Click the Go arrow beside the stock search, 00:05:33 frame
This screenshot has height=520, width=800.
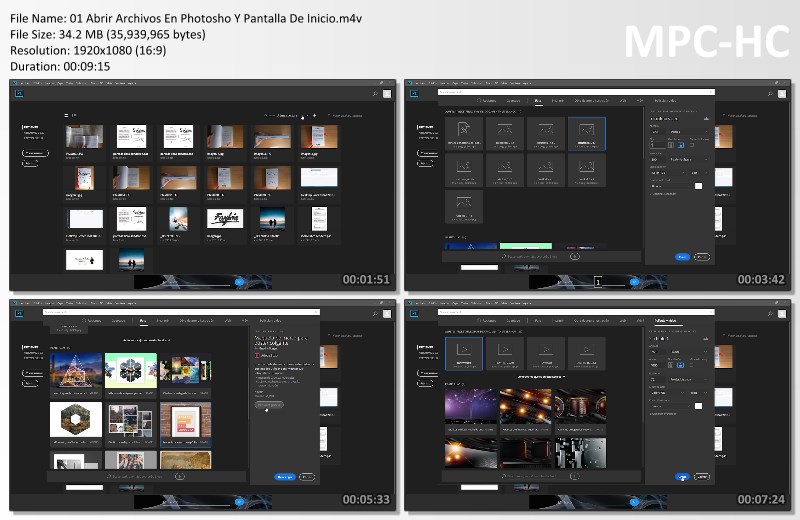pyautogui.click(x=180, y=476)
